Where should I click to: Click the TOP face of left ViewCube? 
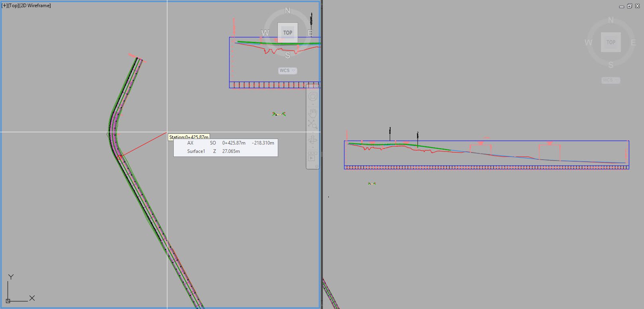point(287,33)
